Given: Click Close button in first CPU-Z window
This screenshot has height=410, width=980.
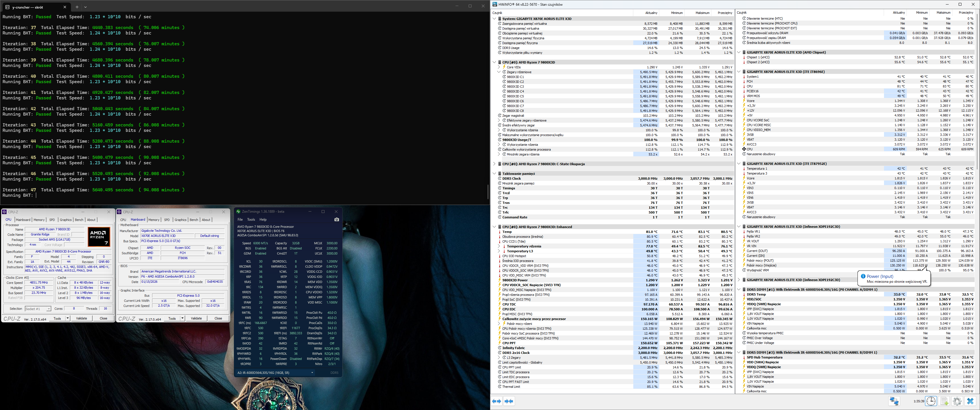Looking at the screenshot, I should pos(103,318).
